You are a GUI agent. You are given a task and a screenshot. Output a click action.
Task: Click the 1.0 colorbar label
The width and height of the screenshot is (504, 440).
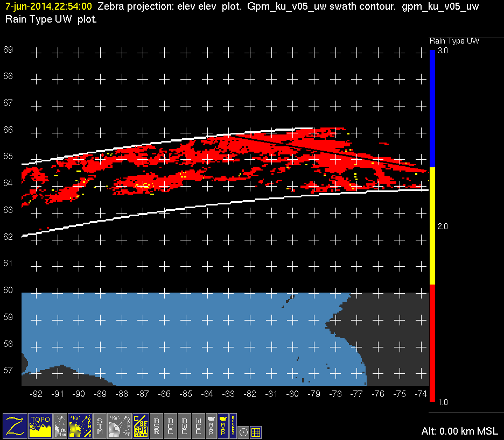[443, 402]
